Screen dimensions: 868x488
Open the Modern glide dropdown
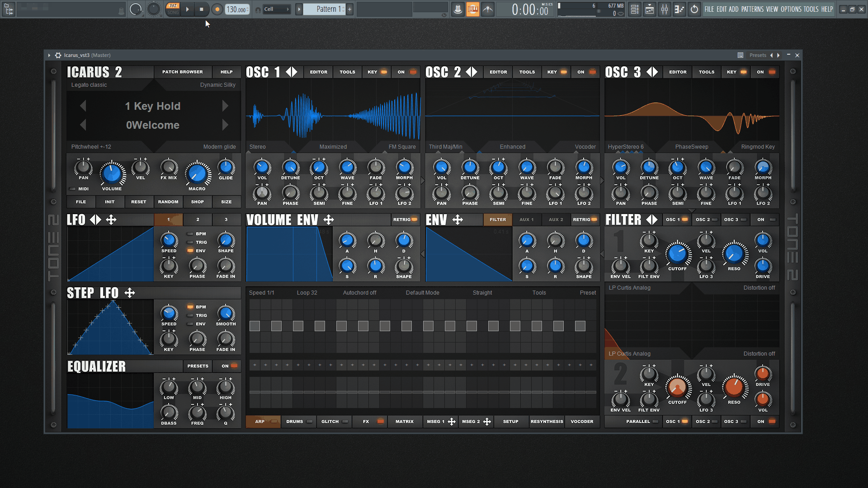[219, 147]
